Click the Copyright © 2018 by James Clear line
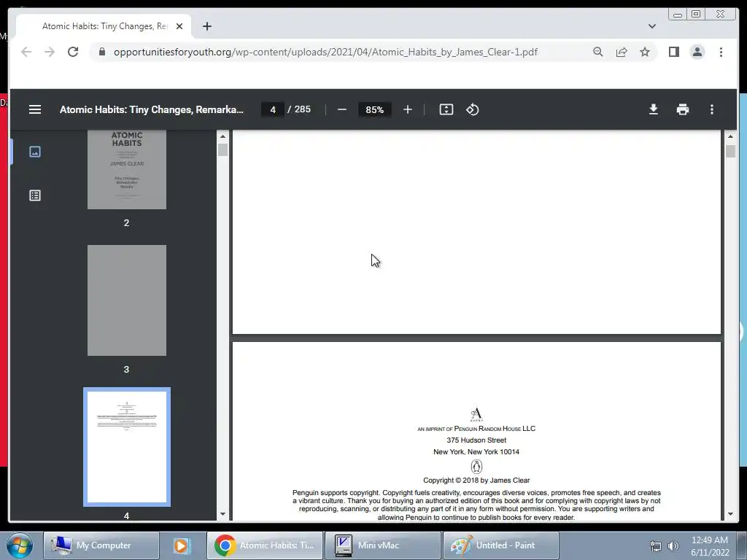 (476, 481)
